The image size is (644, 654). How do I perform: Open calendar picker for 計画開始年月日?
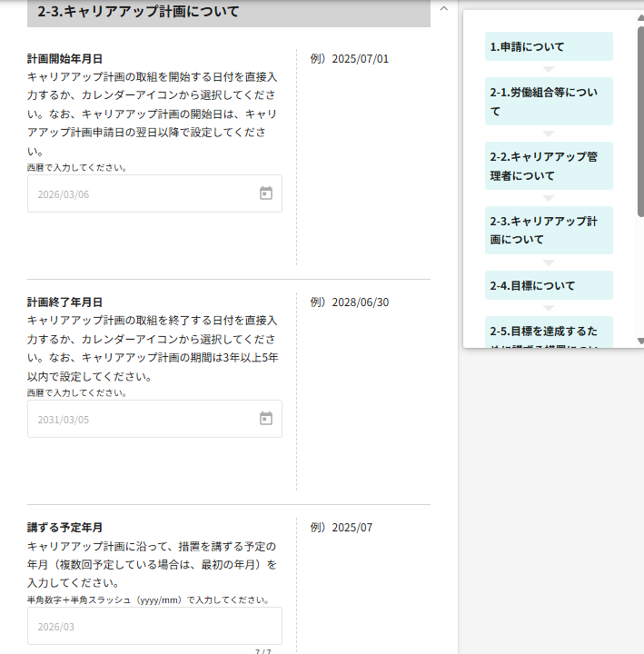pos(266,193)
